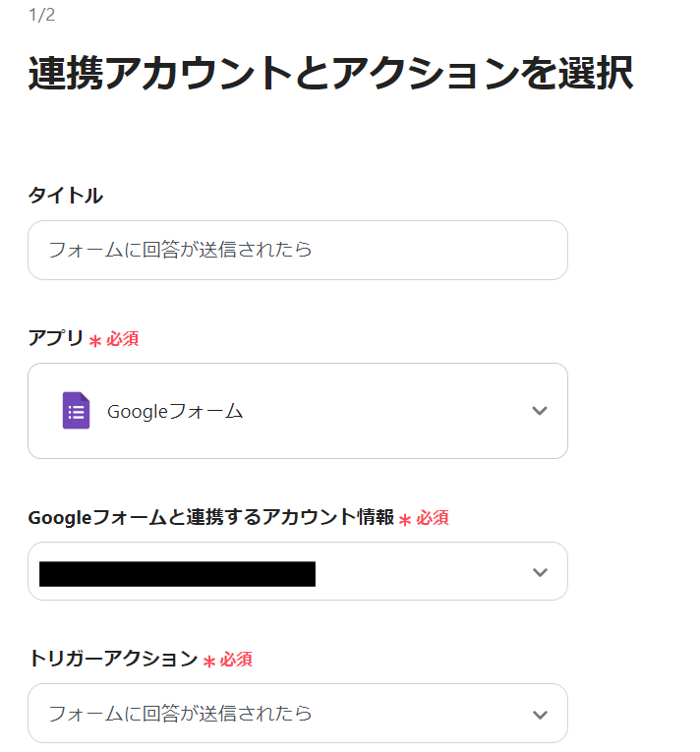
Task: Click the アプリ field label
Action: tap(56, 338)
